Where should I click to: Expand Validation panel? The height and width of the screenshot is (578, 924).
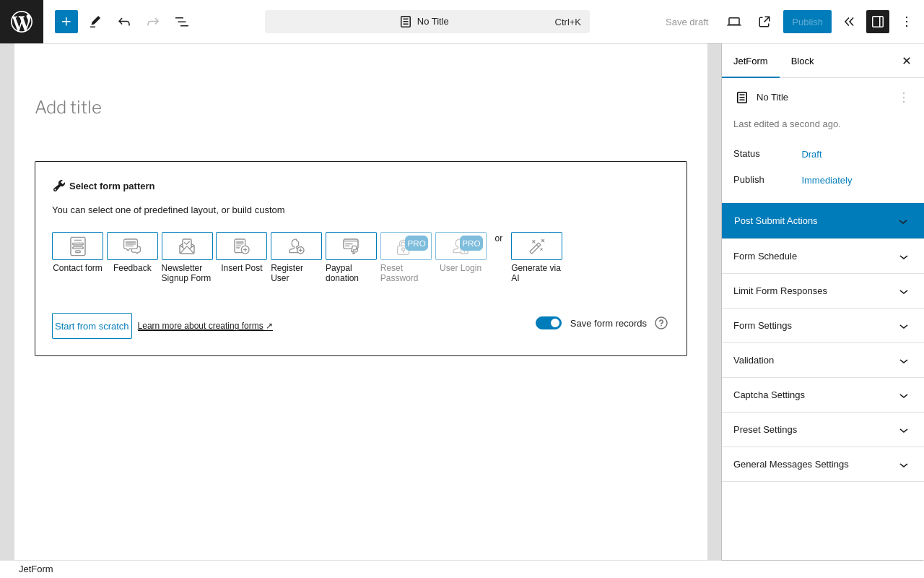click(823, 361)
